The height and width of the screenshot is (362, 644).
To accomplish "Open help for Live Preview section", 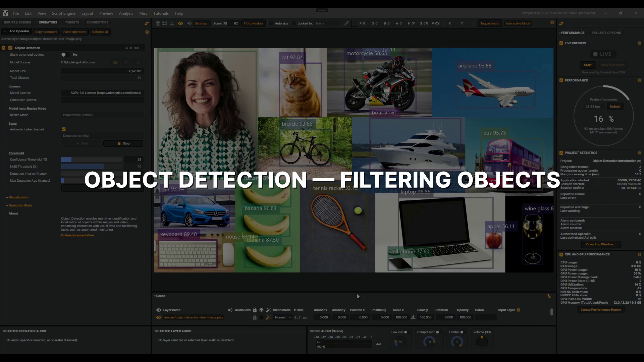I will coord(639,43).
